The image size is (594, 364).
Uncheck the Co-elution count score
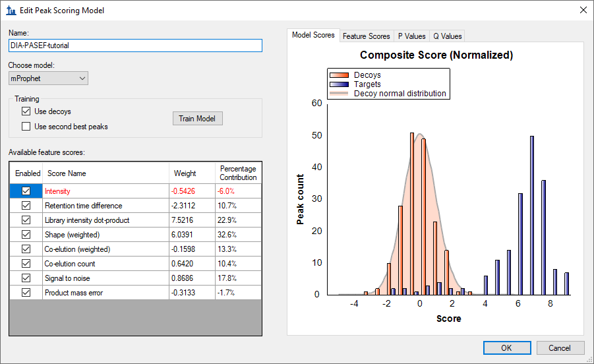(26, 264)
